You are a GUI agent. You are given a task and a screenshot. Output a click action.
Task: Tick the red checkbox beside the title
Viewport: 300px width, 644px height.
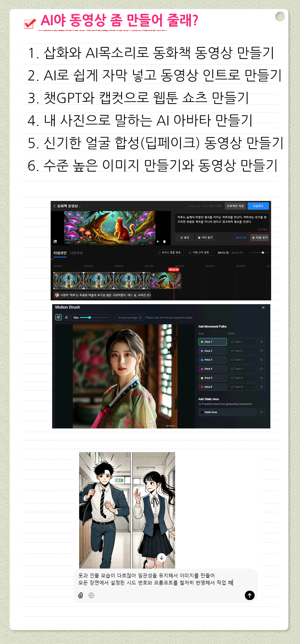(x=29, y=24)
